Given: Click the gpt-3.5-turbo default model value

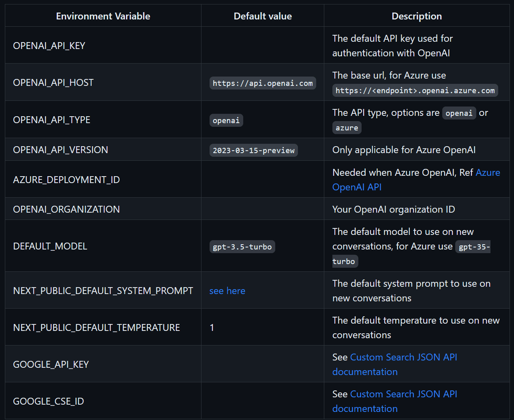Looking at the screenshot, I should (x=242, y=247).
